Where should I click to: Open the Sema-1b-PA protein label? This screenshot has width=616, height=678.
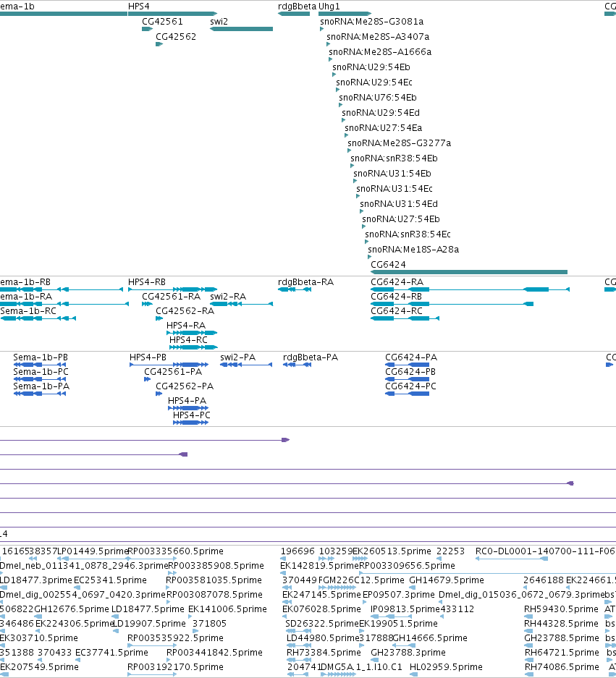click(41, 386)
